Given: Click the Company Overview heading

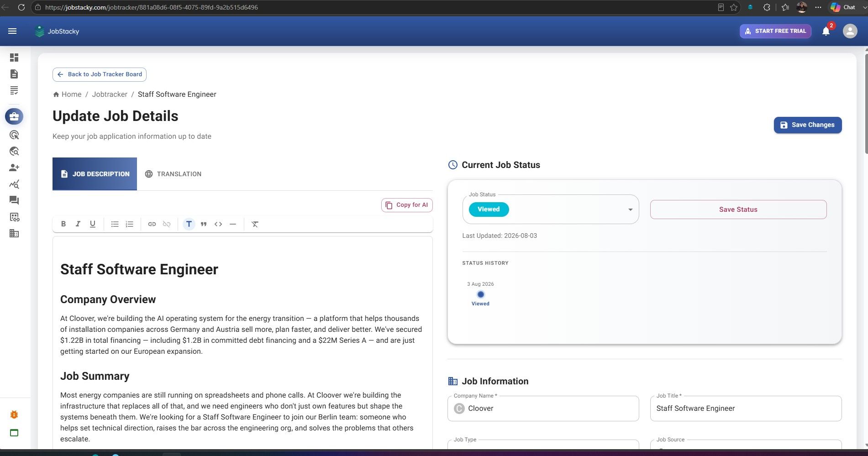Looking at the screenshot, I should pos(108,299).
